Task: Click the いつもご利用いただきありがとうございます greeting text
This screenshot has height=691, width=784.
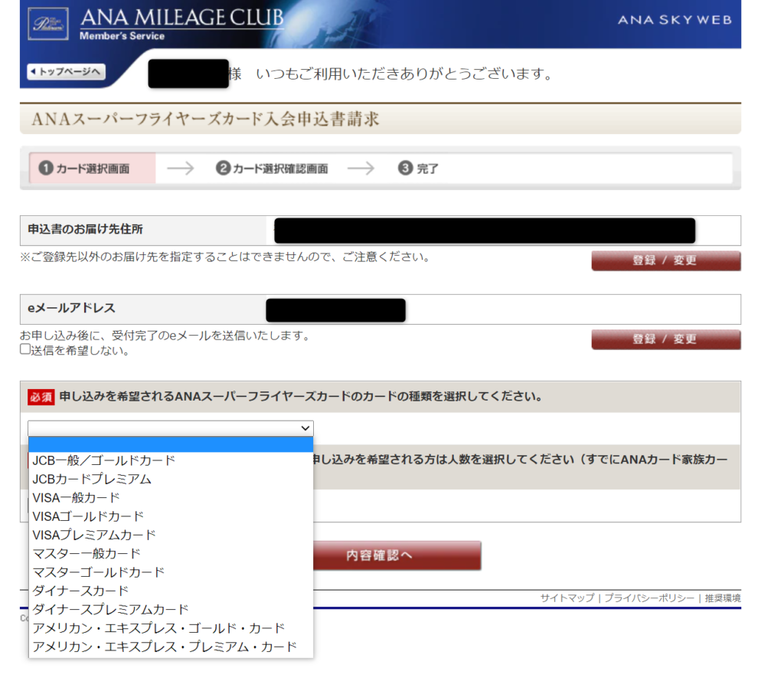Action: coord(404,74)
